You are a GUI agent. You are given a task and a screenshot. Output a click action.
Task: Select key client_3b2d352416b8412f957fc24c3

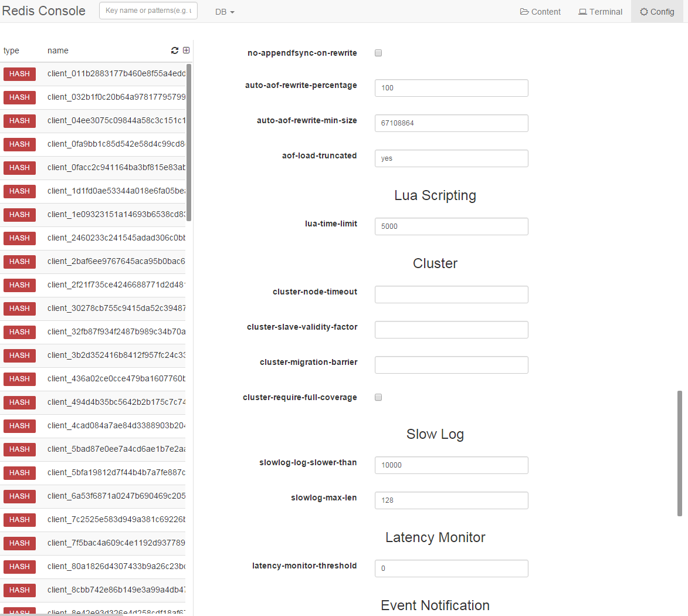click(116, 356)
